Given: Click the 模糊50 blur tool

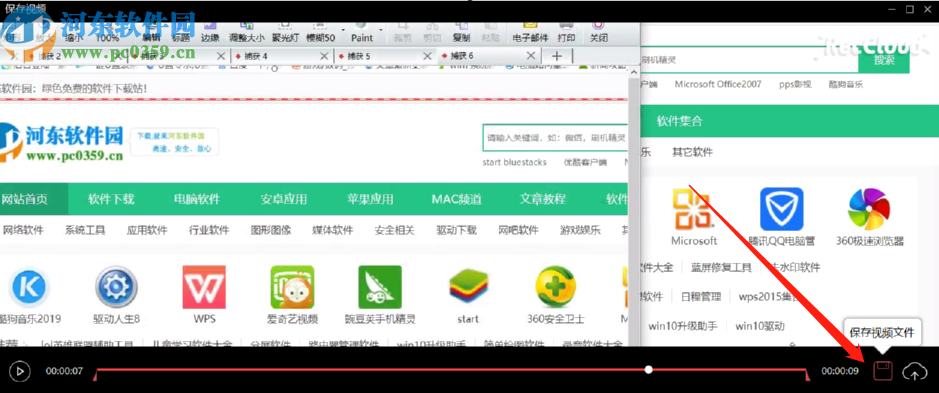Looking at the screenshot, I should pos(320,32).
